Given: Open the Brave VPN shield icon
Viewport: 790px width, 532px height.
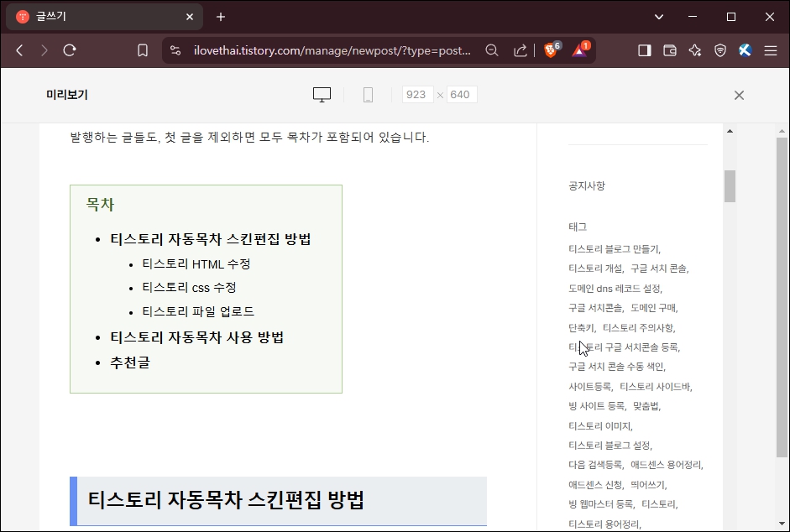Looking at the screenshot, I should click(x=720, y=50).
